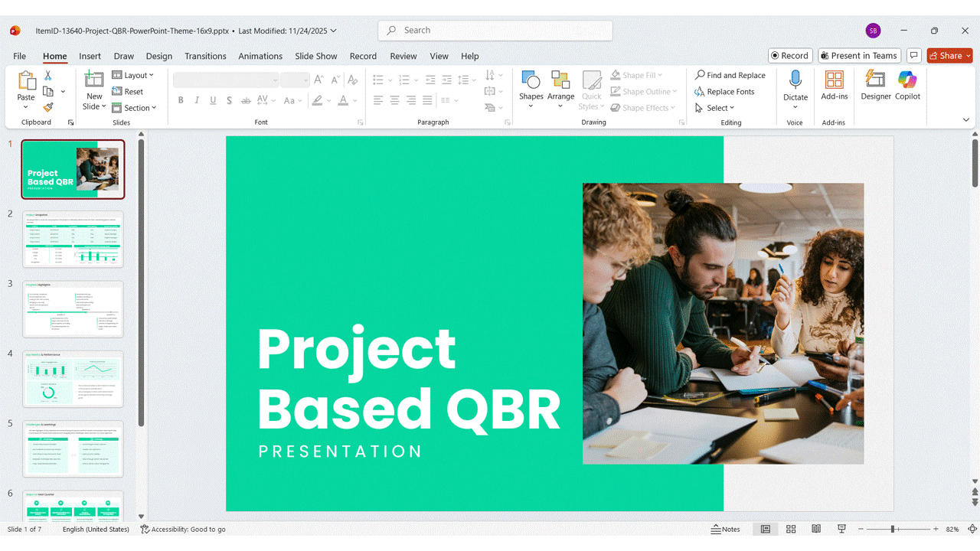Click the Shapes gallery icon
This screenshot has height=551, width=980.
[x=531, y=80]
